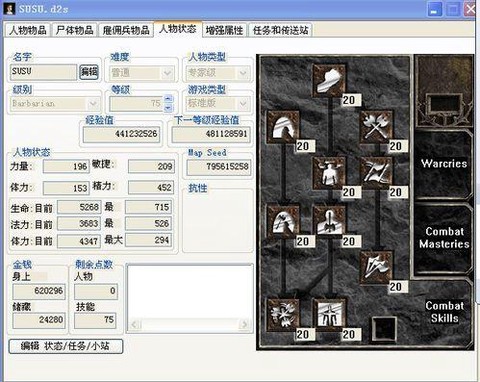Click the current stamina field showing 4347

tap(79, 241)
